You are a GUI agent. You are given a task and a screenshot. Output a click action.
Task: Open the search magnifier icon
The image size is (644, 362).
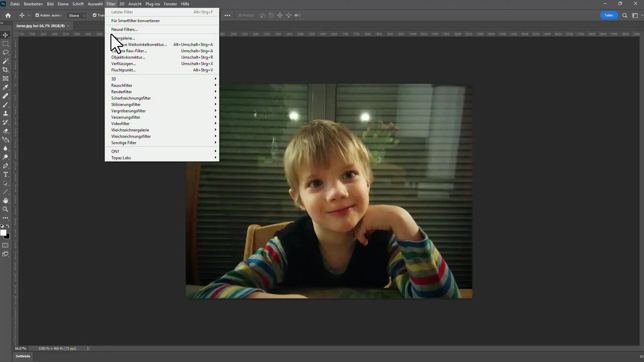[x=625, y=15]
